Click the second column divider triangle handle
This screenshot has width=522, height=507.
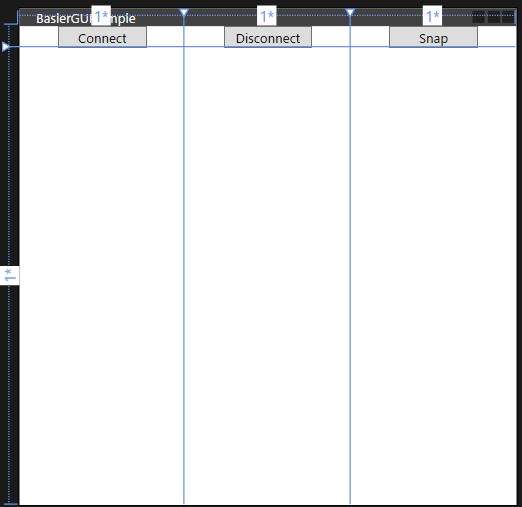350,13
